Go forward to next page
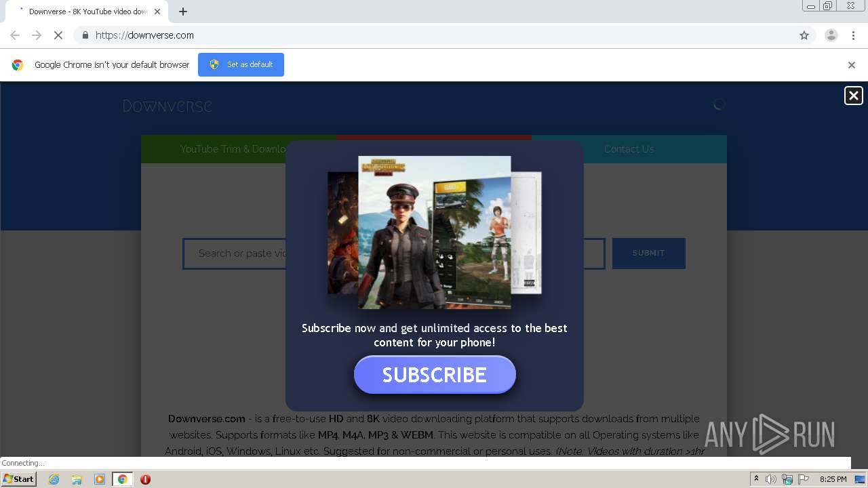 37,35
